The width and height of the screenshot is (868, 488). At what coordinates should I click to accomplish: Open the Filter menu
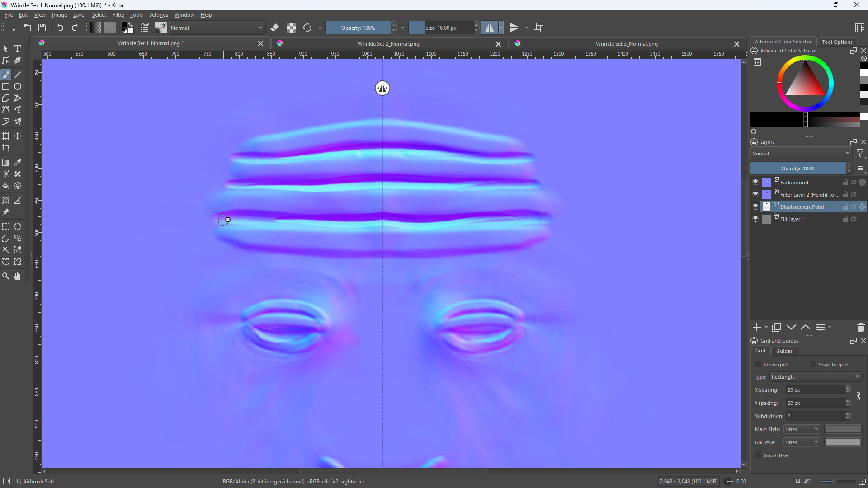(x=118, y=15)
